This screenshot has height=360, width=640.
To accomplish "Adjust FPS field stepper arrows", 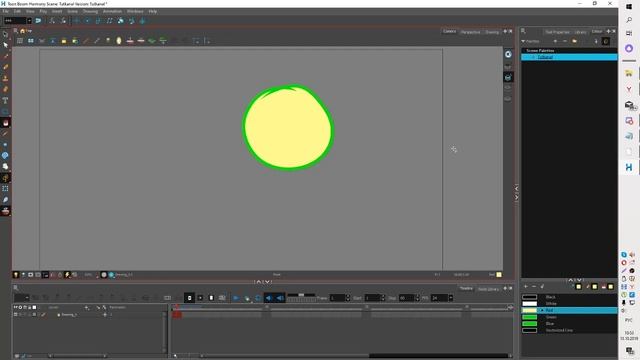I will coord(451,298).
